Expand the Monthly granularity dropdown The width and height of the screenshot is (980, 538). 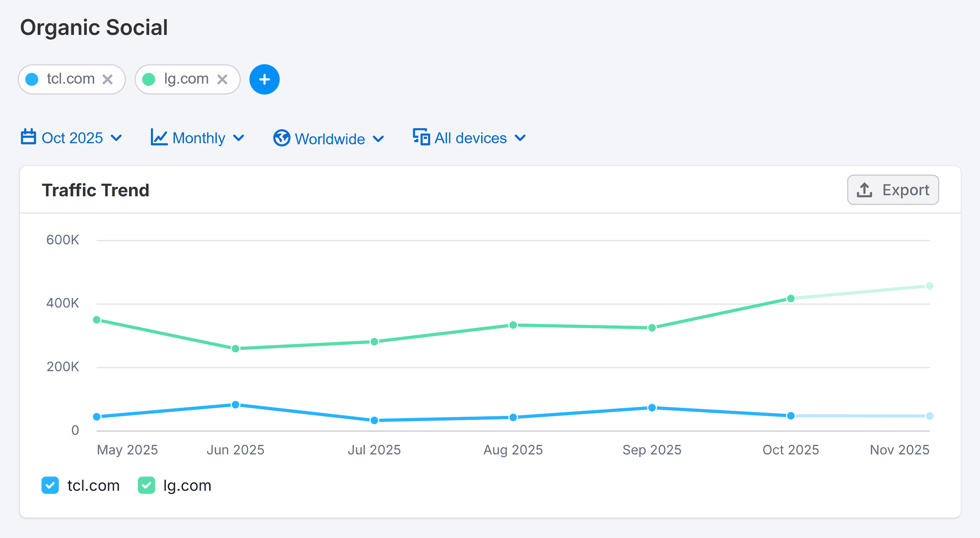point(198,138)
